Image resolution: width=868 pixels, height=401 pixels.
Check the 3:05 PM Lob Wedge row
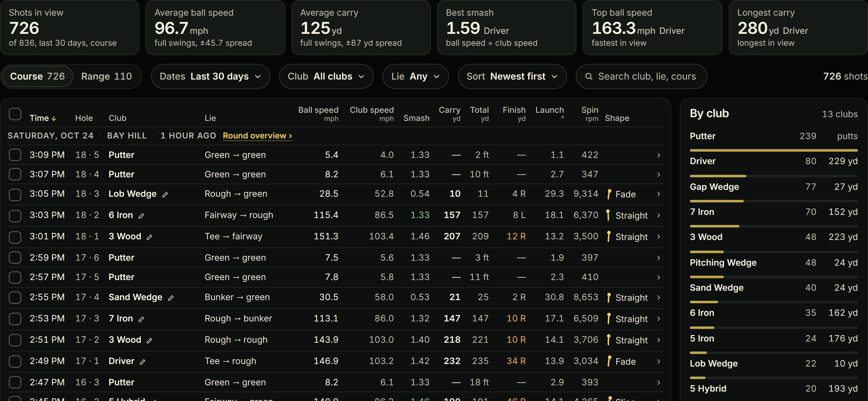(15, 195)
